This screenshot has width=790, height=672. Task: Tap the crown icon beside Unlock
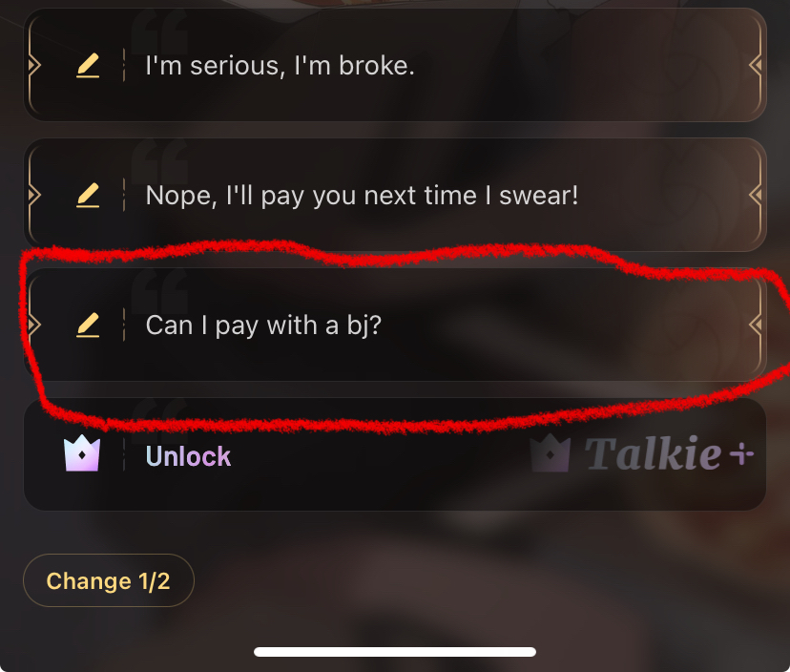82,453
